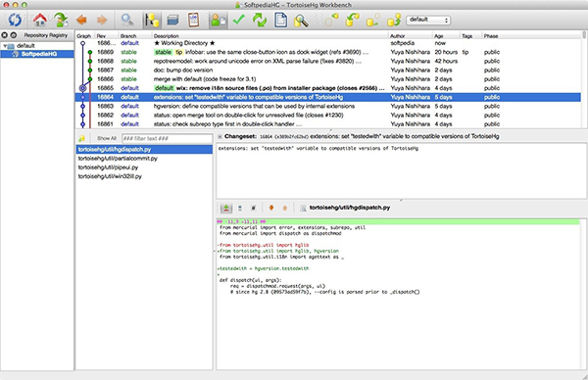Click the Push outgoing changes icon
Image resolution: width=588 pixels, height=380 pixels.
coord(394,20)
